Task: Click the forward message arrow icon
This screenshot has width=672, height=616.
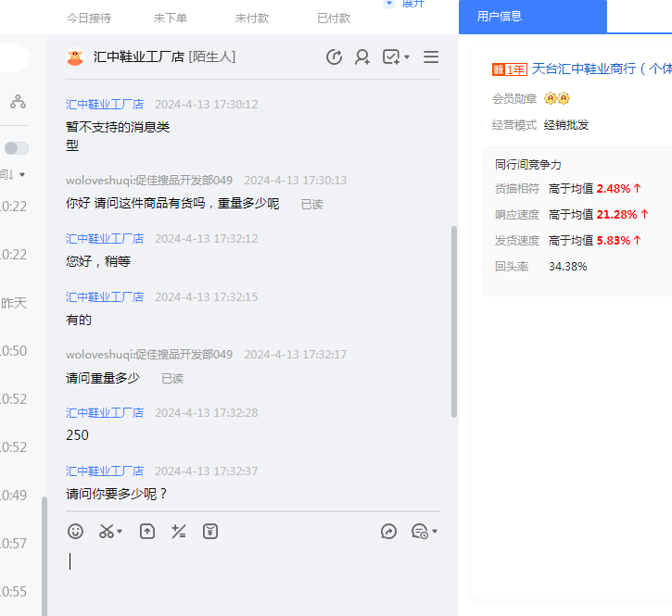Action: pos(389,531)
